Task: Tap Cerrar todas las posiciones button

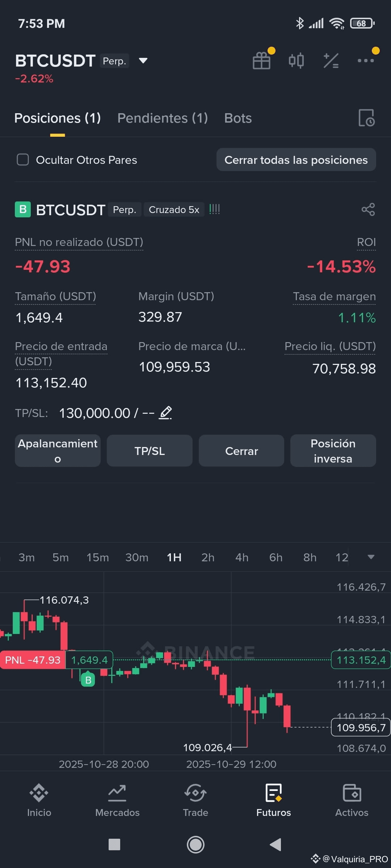Action: 296,159
